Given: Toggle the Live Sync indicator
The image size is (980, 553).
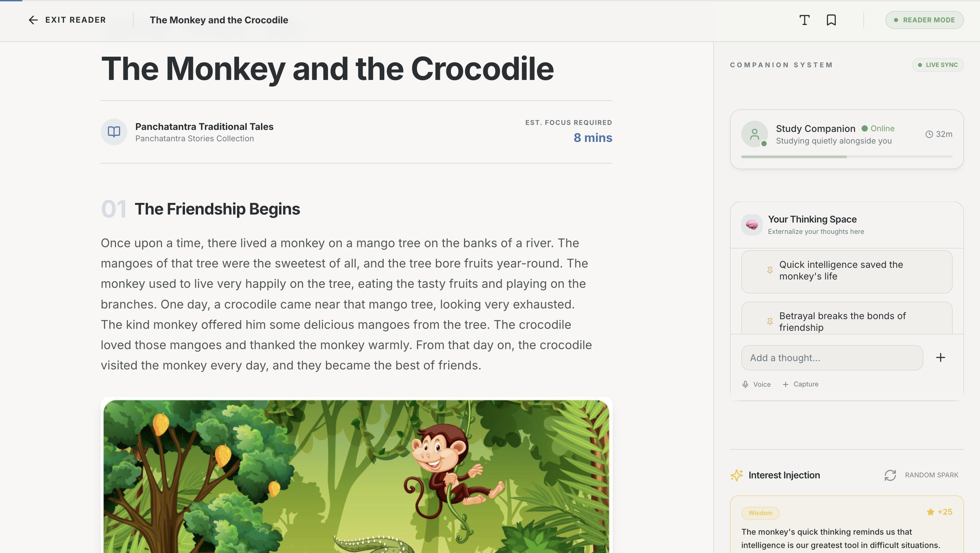Looking at the screenshot, I should pos(938,65).
